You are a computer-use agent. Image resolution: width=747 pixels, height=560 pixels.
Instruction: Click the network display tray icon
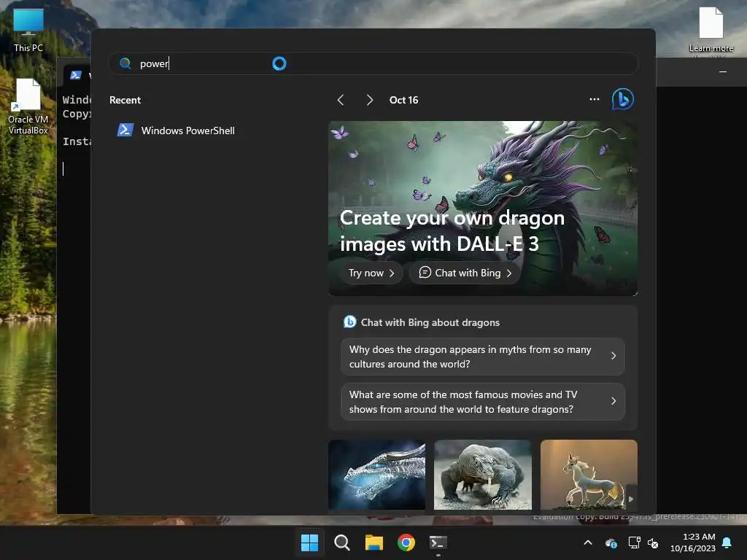click(x=634, y=542)
